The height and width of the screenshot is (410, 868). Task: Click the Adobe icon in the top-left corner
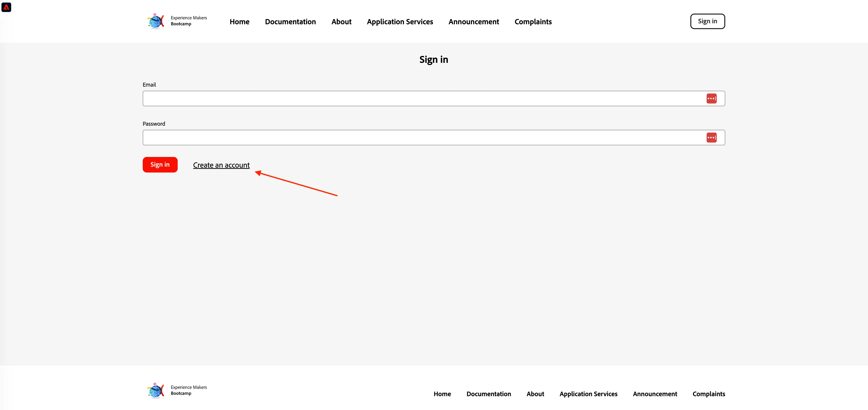point(6,7)
